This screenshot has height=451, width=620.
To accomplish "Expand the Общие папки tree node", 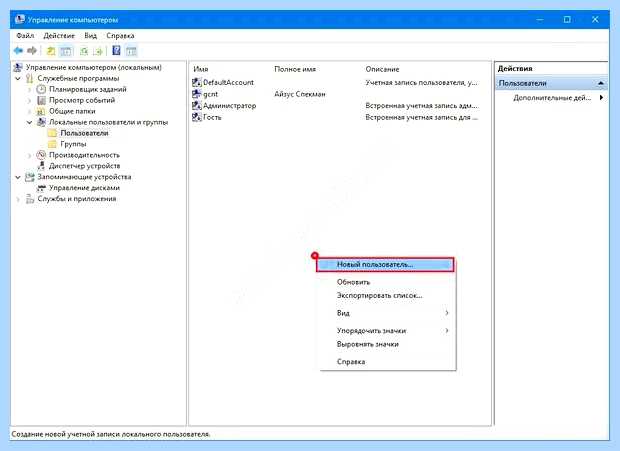I will pos(29,111).
